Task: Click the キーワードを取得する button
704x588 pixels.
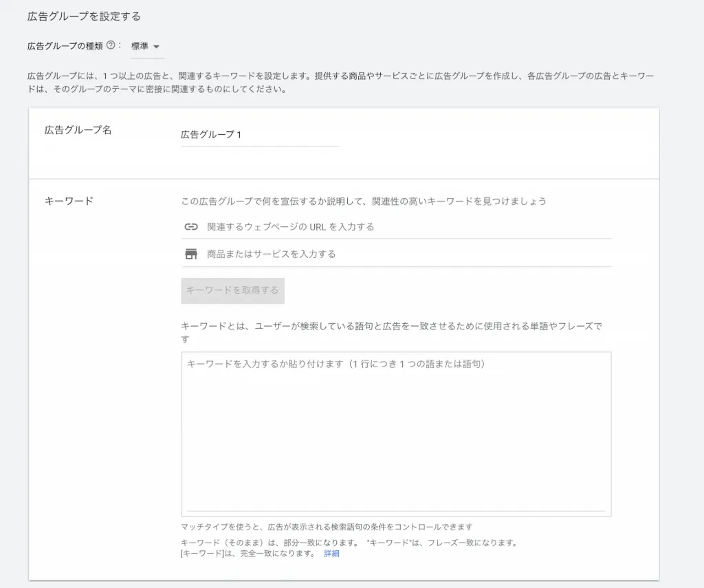Action: click(x=232, y=291)
